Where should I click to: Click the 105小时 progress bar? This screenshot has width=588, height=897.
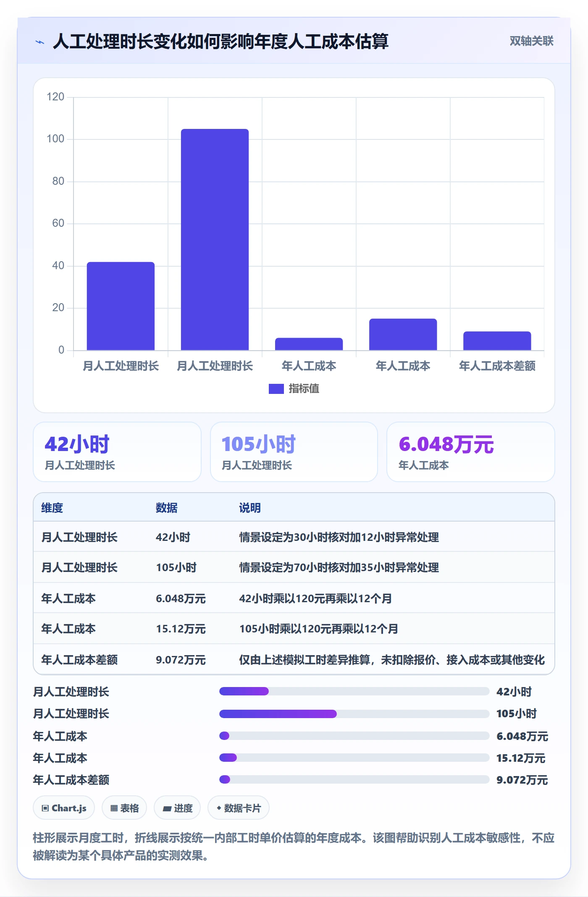point(354,714)
